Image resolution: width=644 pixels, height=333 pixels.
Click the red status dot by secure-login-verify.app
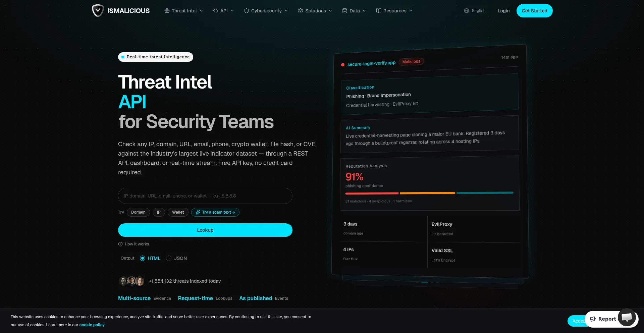[343, 65]
